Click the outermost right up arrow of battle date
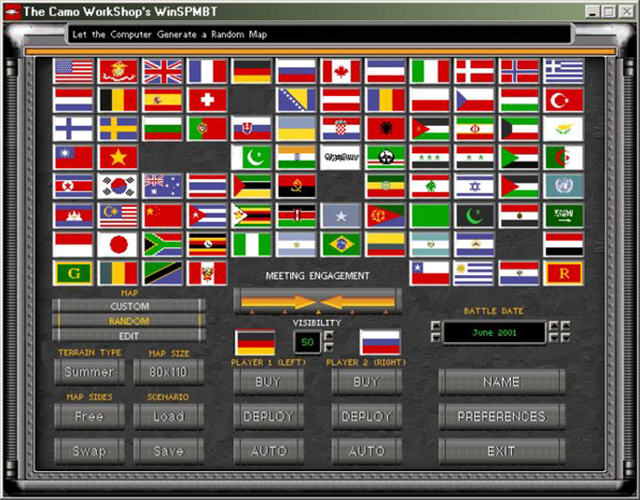Image resolution: width=640 pixels, height=500 pixels. click(565, 326)
